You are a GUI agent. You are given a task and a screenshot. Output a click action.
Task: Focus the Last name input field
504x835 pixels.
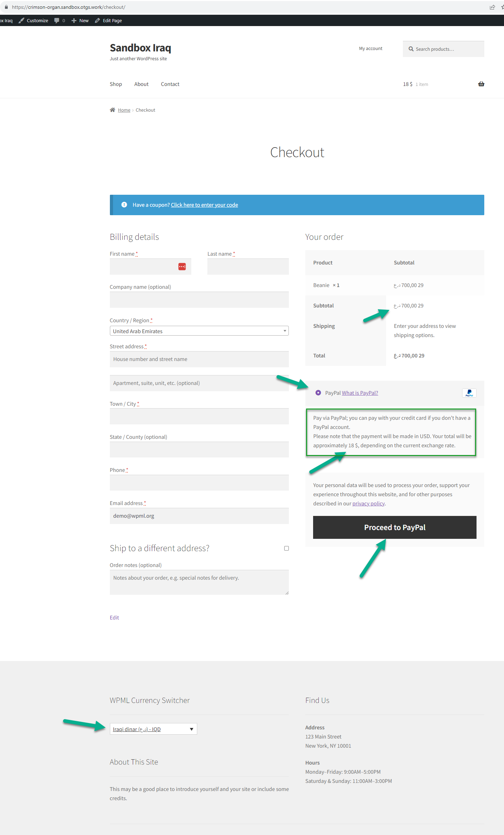pos(248,267)
